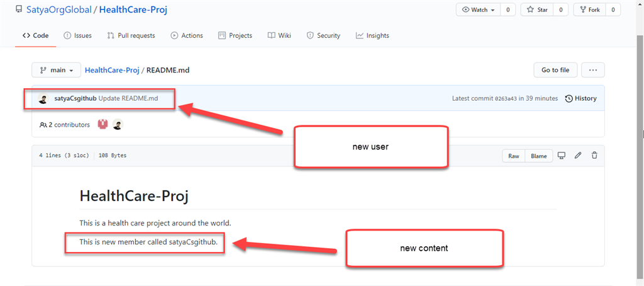Delete this file with trash icon
This screenshot has width=644, height=286.
[x=594, y=156]
